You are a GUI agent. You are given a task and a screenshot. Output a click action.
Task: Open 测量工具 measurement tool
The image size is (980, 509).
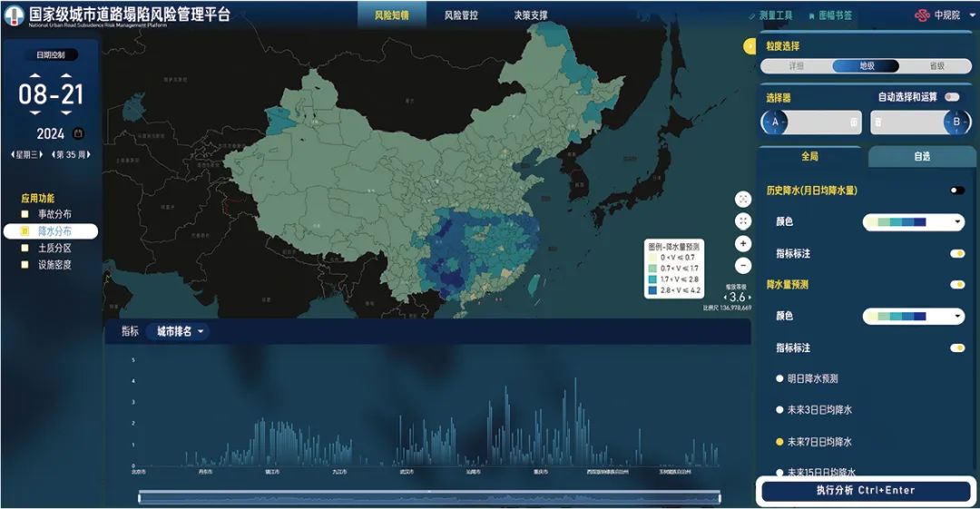click(x=770, y=15)
